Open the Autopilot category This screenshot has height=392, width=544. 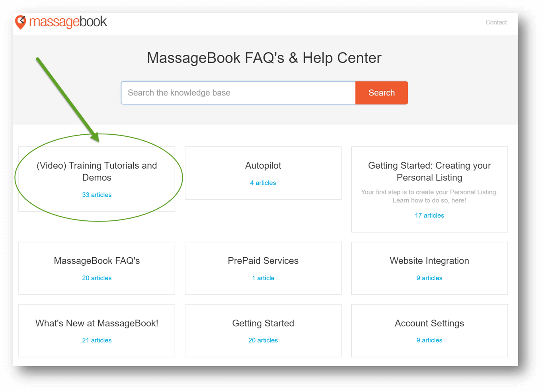pyautogui.click(x=263, y=165)
